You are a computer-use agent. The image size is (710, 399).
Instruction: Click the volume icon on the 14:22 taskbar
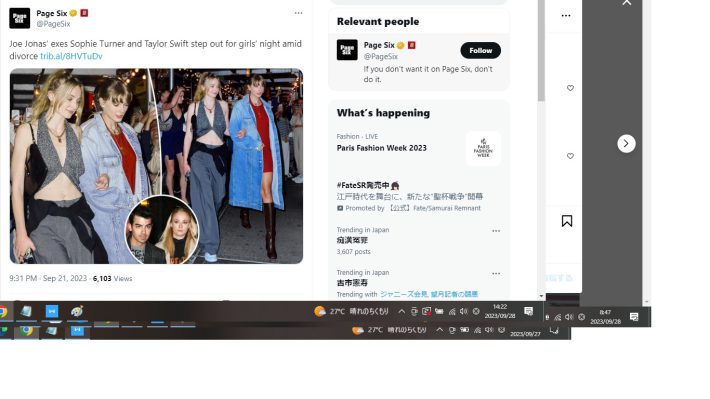464,312
